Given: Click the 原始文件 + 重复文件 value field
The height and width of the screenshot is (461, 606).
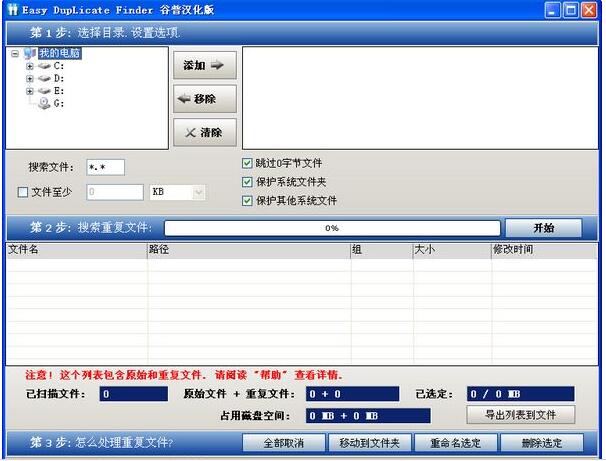Looking at the screenshot, I should (x=352, y=394).
